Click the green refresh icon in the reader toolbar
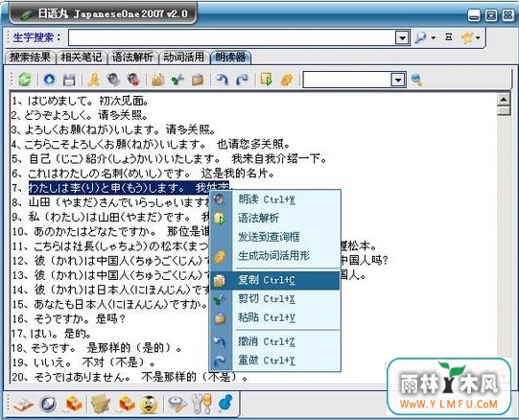This screenshot has width=519, height=420. pos(25,80)
